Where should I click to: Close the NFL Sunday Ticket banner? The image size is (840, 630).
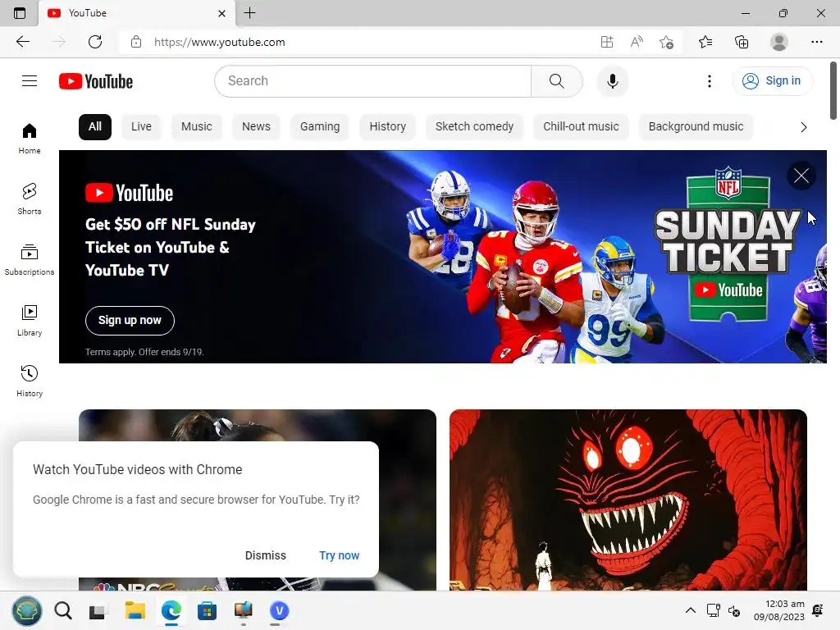(801, 176)
